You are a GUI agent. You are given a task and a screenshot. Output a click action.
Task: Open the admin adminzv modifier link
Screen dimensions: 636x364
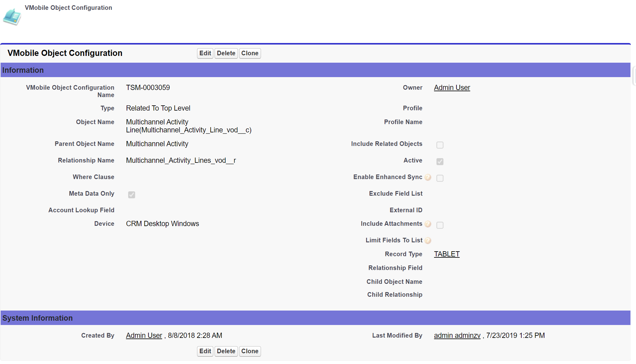pos(457,335)
